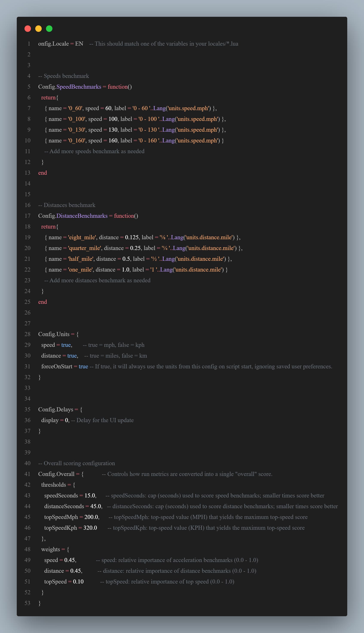364x633 pixels.
Task: Click the distanceSeconds value 45.0
Action: (x=95, y=506)
